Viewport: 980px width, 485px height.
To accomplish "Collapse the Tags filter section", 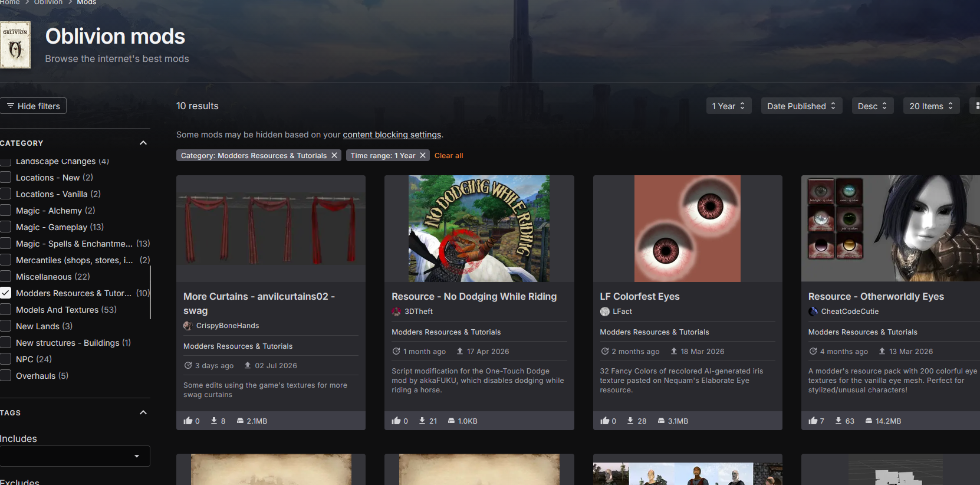I will click(x=143, y=412).
